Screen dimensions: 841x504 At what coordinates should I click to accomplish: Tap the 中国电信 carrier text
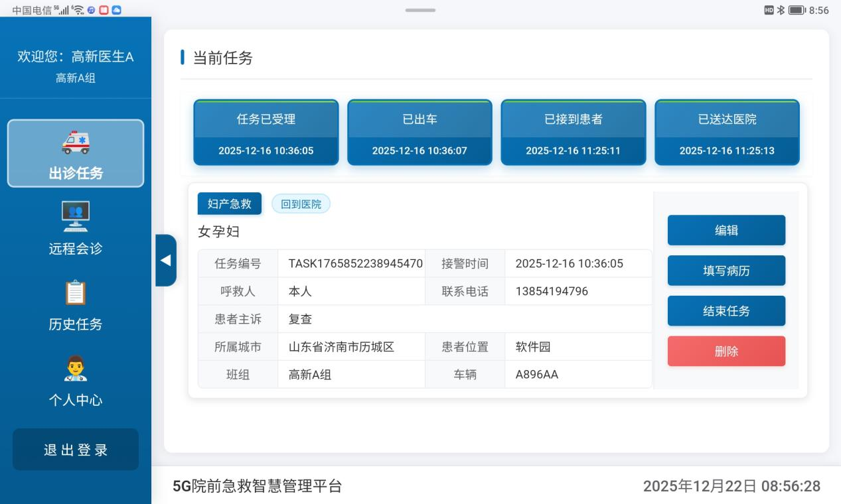coord(31,10)
